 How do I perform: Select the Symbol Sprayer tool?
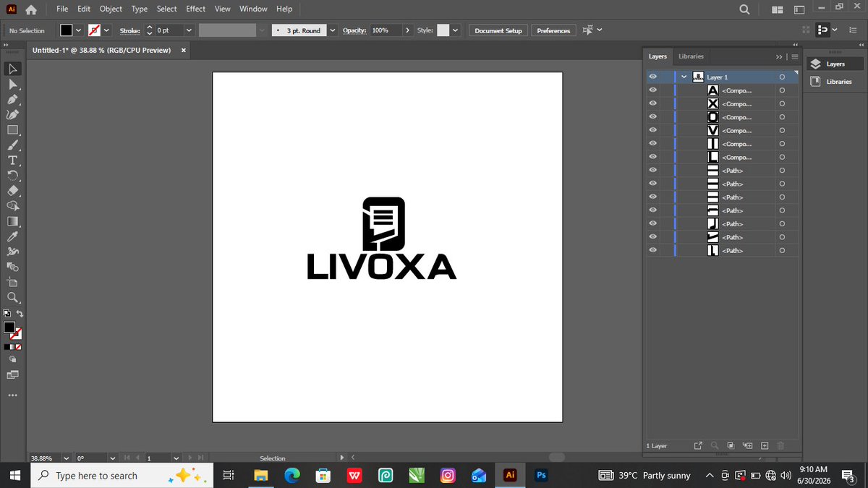click(12, 252)
